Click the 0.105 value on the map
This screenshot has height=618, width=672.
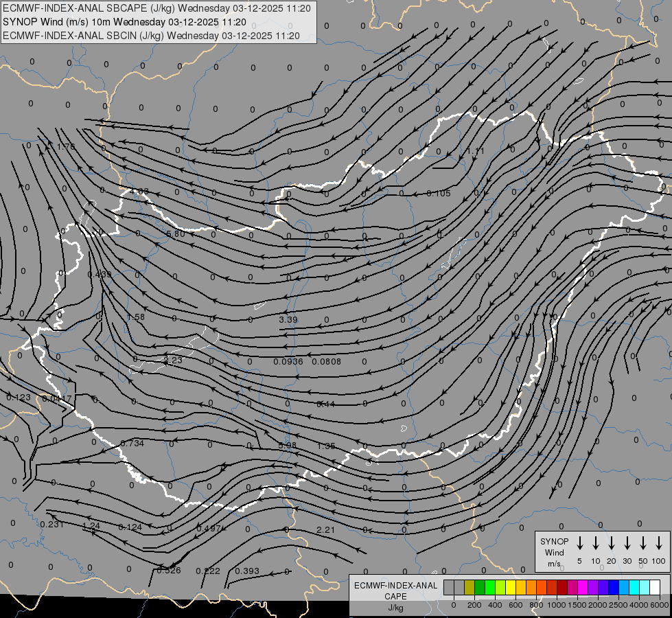pyautogui.click(x=439, y=194)
